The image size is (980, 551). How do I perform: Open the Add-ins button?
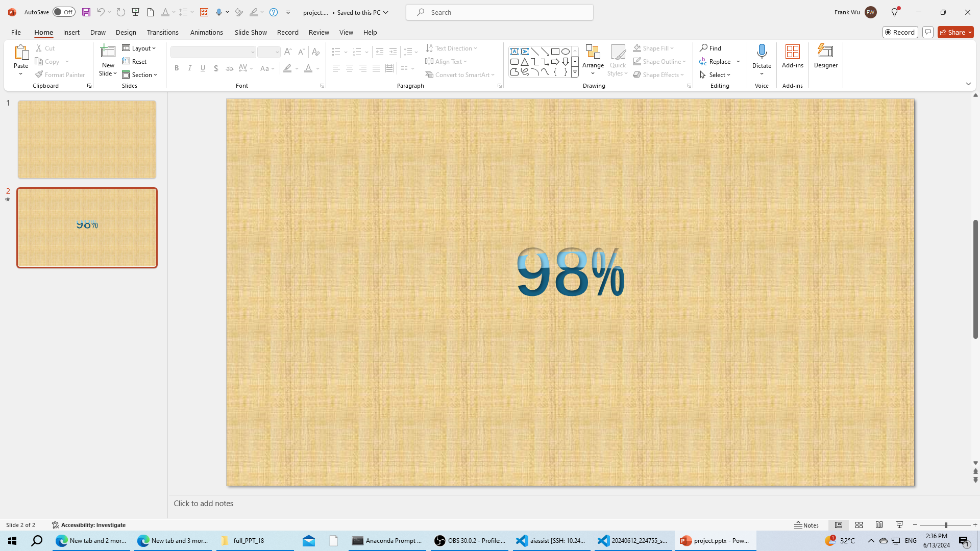click(x=792, y=56)
